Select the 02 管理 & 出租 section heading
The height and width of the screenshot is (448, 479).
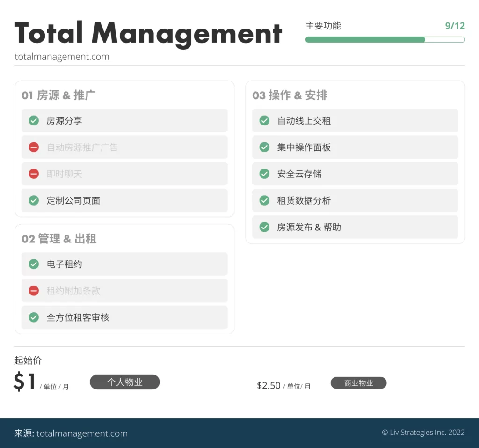[59, 239]
